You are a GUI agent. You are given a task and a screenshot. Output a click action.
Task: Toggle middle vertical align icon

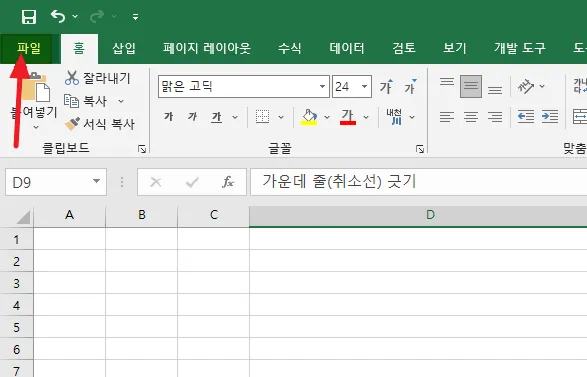pos(471,86)
